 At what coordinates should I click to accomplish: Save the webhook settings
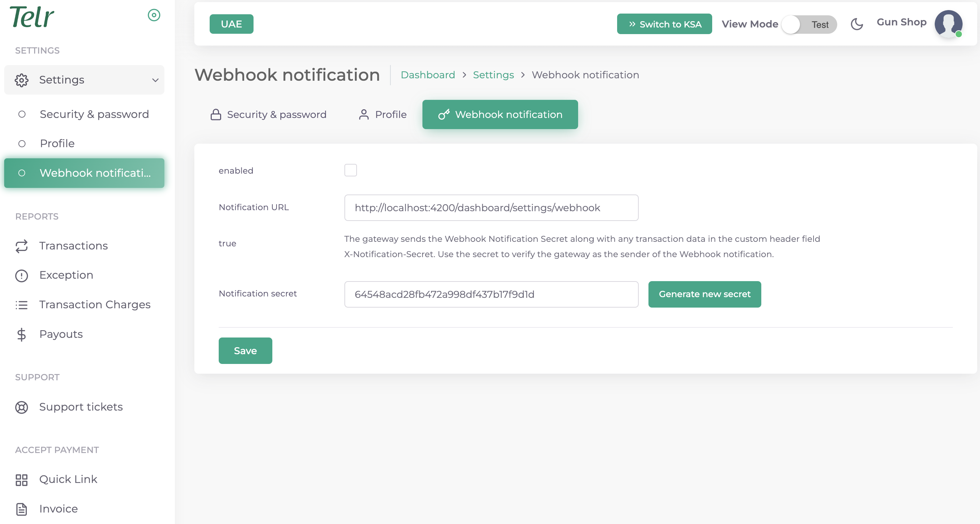coord(246,351)
